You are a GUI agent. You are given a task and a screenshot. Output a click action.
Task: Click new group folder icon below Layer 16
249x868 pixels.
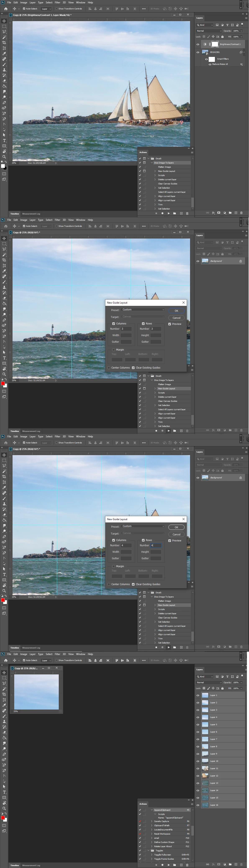pos(230,864)
